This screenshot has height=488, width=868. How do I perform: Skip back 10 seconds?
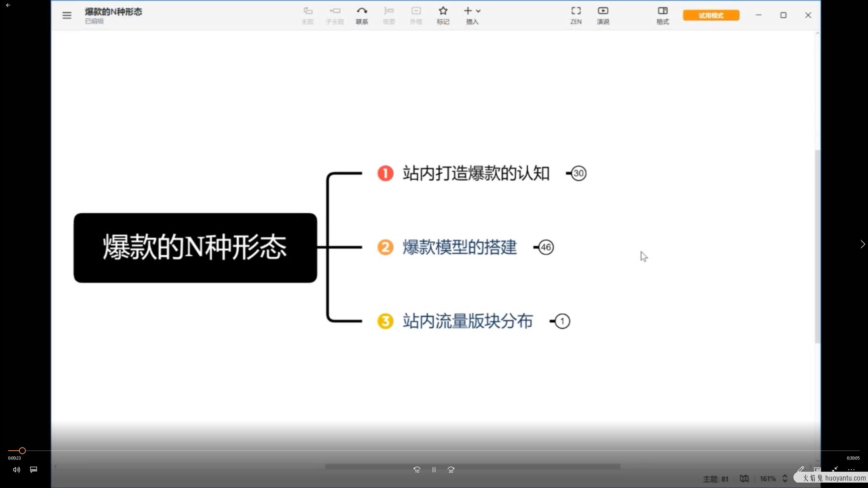pos(417,470)
